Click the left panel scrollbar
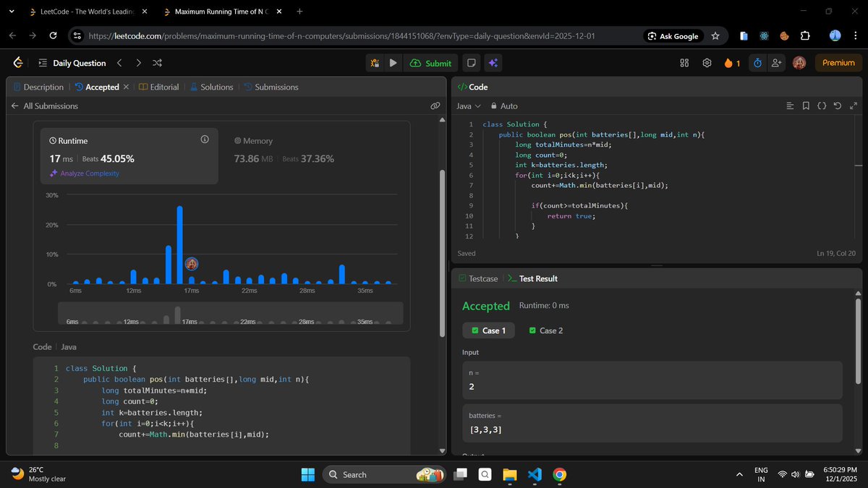Image resolution: width=868 pixels, height=488 pixels. (x=442, y=253)
